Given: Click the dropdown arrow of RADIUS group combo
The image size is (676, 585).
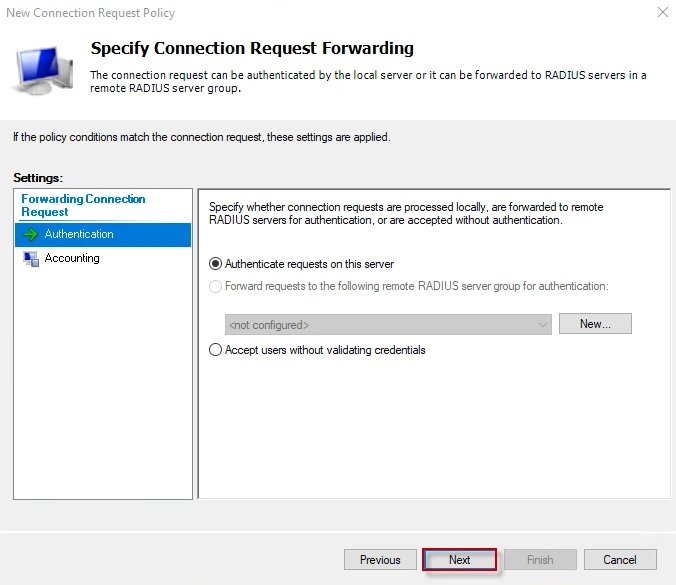Looking at the screenshot, I should click(543, 325).
